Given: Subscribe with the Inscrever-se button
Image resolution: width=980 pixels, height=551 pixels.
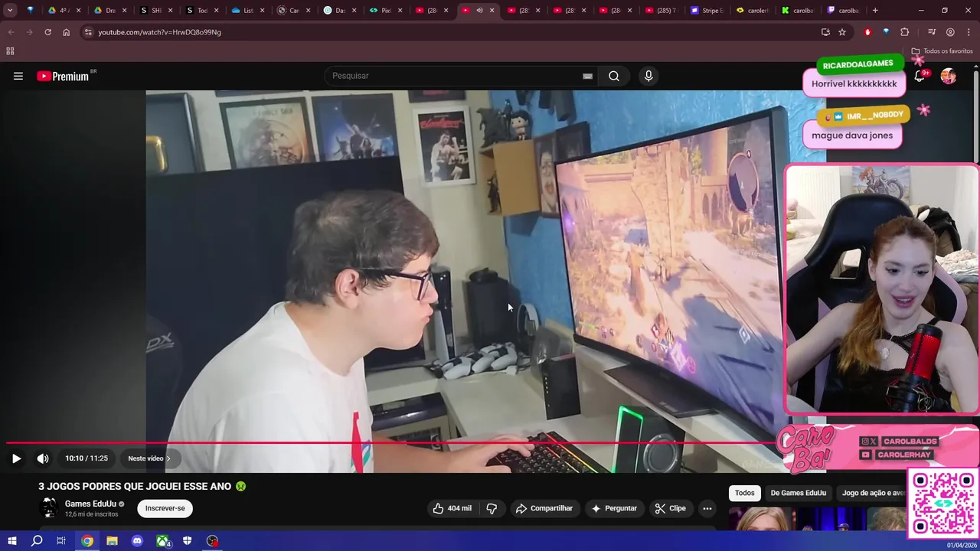Looking at the screenshot, I should 165,508.
